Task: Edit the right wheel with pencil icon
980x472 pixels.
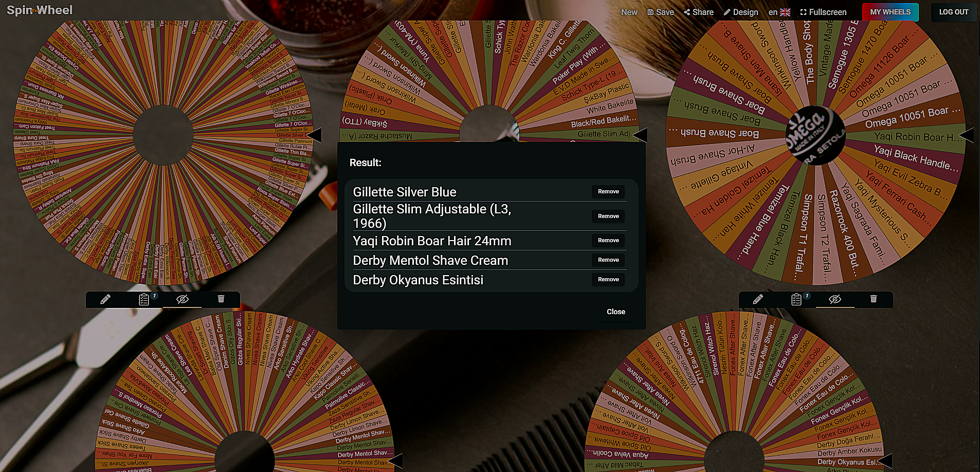Action: coord(758,299)
